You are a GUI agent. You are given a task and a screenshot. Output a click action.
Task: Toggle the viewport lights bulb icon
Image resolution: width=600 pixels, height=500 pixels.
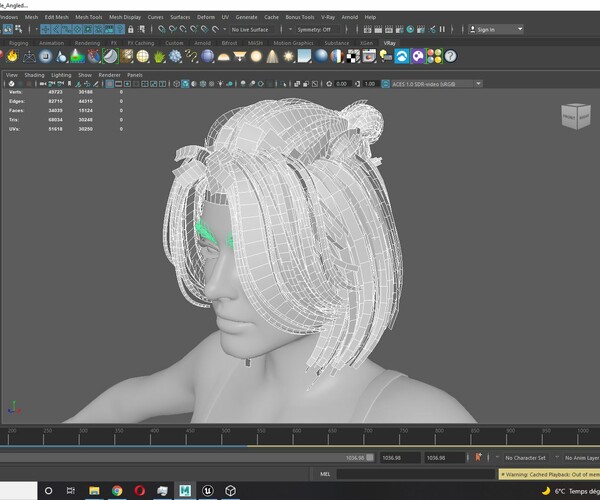click(220, 84)
